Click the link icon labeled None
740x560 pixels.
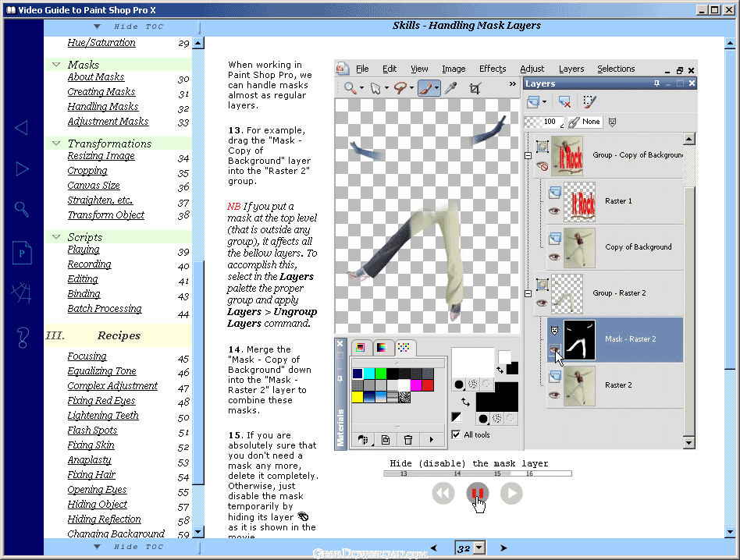(x=584, y=122)
